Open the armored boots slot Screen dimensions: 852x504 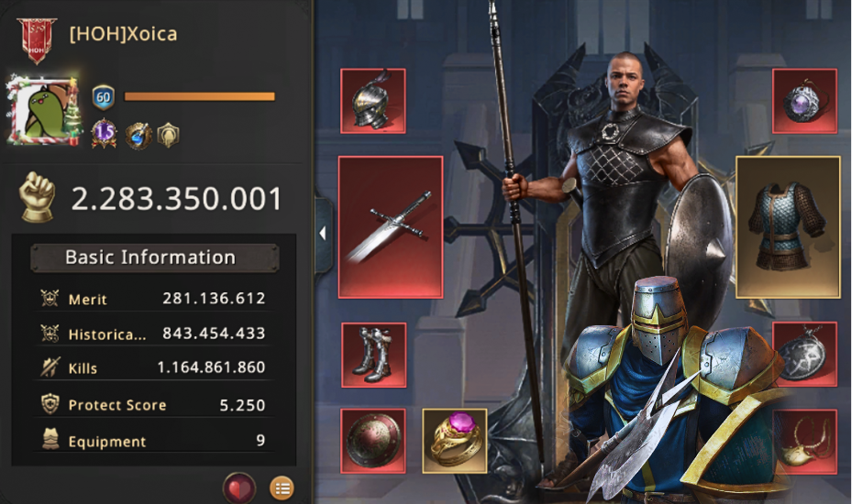[374, 355]
